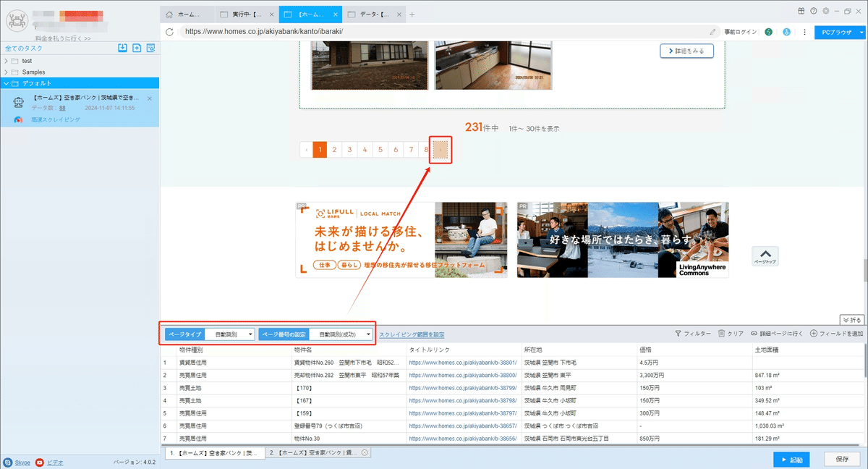
Task: Open the three-dot more options menu
Action: pyautogui.click(x=804, y=32)
